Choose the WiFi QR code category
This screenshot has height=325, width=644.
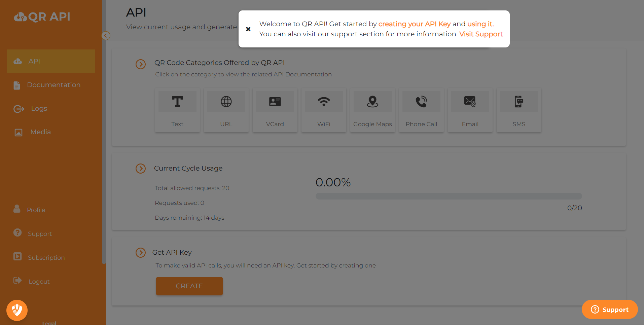324,110
